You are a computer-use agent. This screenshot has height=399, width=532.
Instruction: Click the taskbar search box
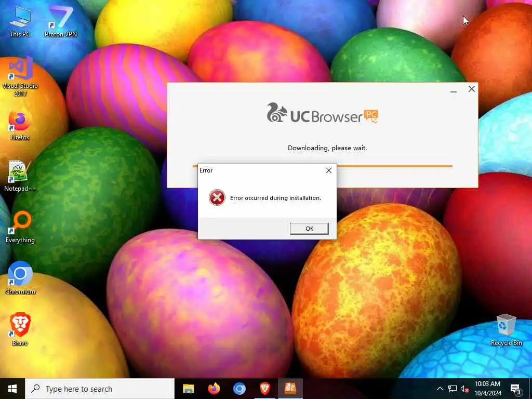[100, 389]
